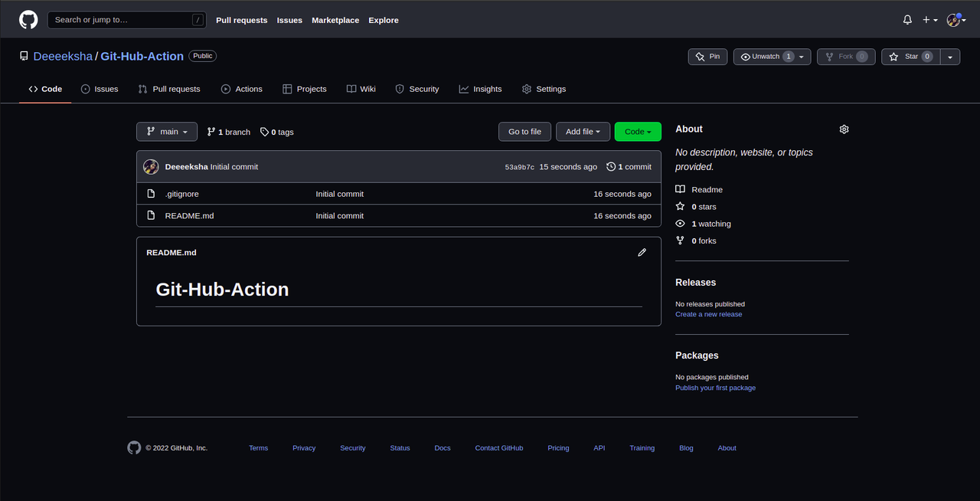This screenshot has height=501, width=980.
Task: Open footer Privacy link
Action: (x=304, y=448)
